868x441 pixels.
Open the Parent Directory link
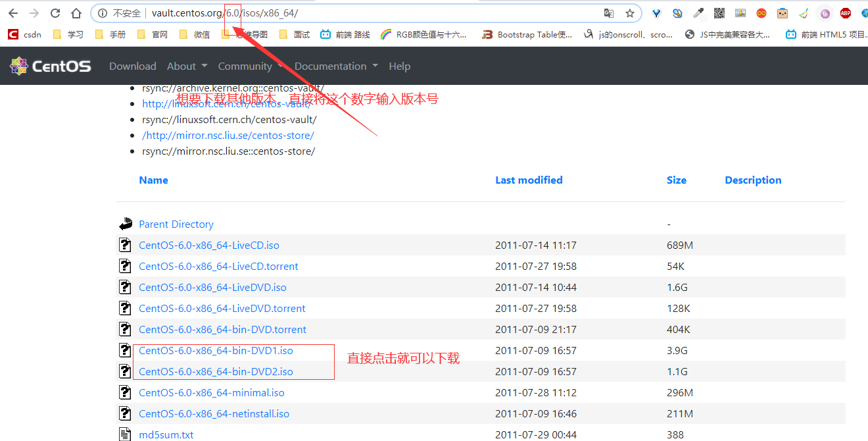coord(176,224)
